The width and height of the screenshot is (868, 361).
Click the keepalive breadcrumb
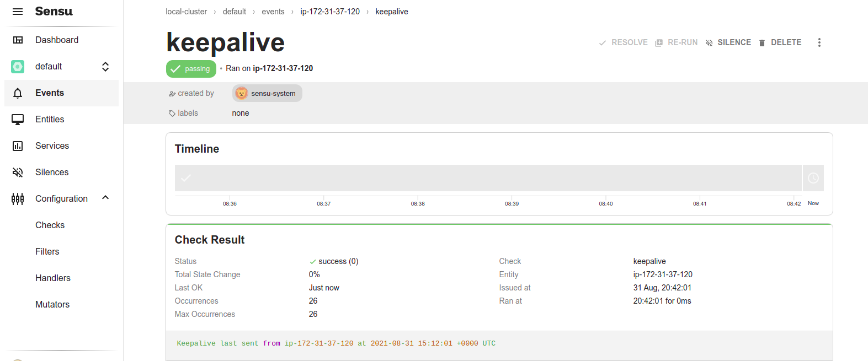pyautogui.click(x=392, y=12)
